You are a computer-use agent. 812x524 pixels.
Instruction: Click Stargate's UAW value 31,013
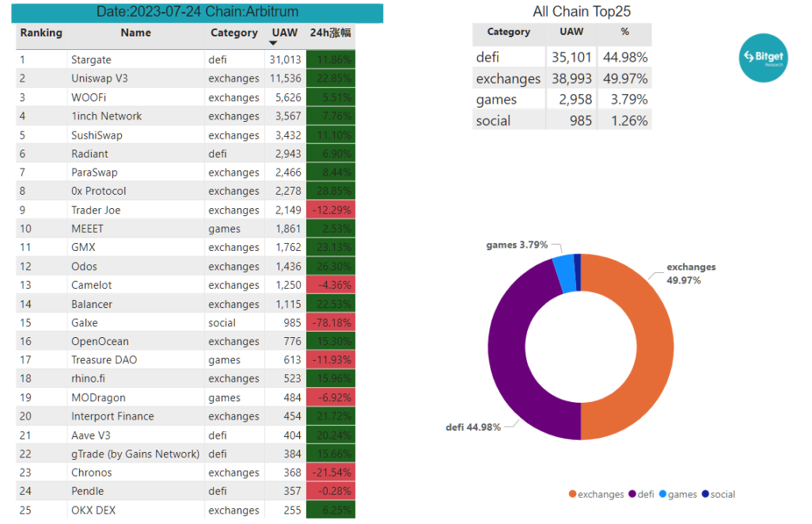[x=285, y=59]
